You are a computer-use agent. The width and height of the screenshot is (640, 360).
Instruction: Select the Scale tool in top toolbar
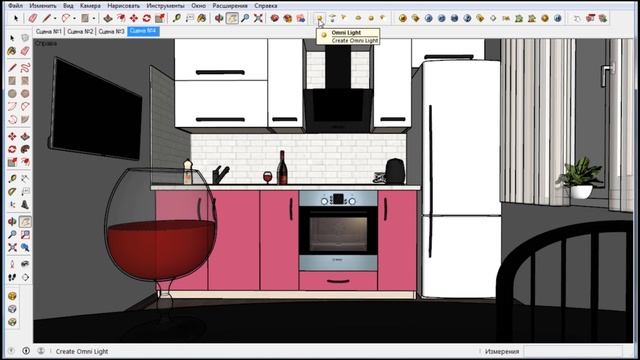160,18
